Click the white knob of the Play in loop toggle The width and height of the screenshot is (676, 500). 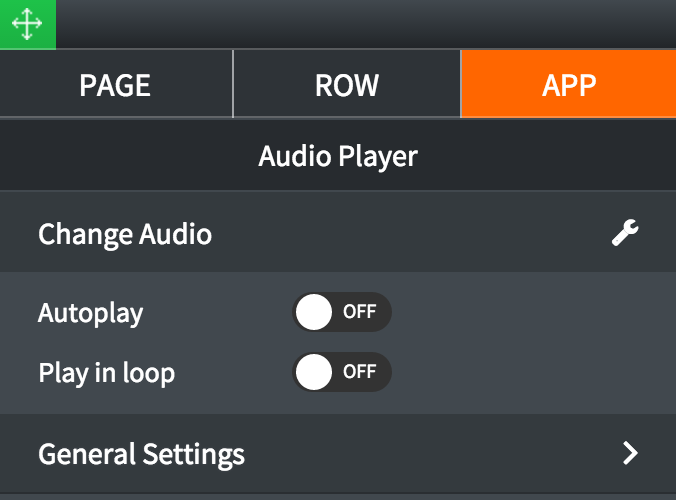click(314, 373)
